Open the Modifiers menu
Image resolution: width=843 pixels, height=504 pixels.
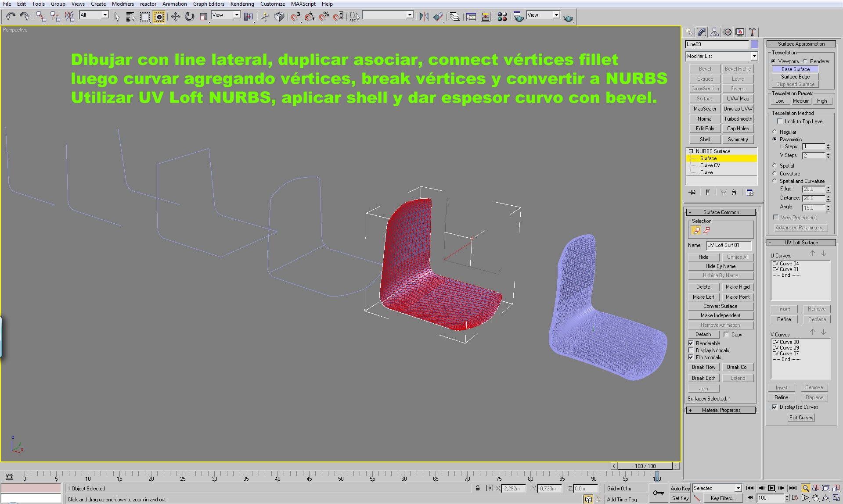point(122,4)
